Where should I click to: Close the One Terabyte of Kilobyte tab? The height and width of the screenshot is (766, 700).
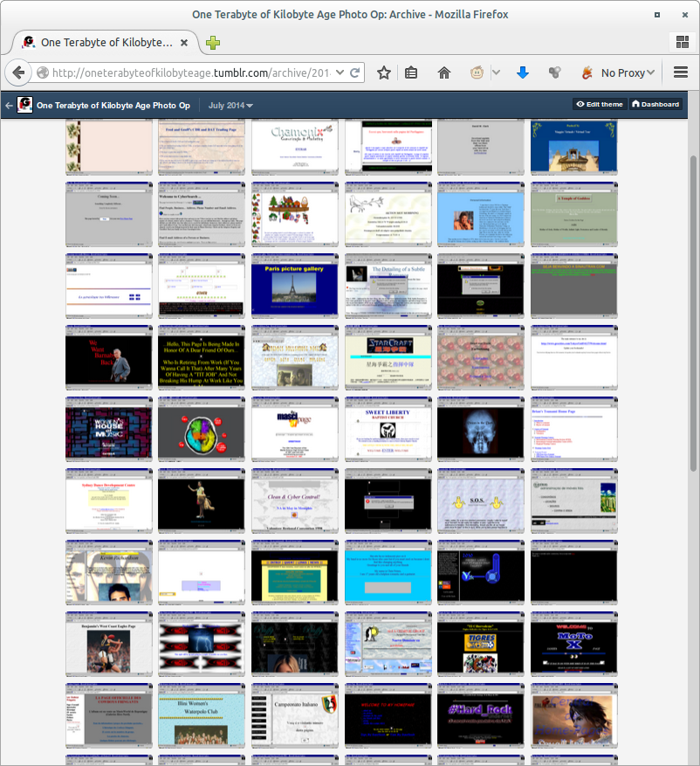(184, 42)
